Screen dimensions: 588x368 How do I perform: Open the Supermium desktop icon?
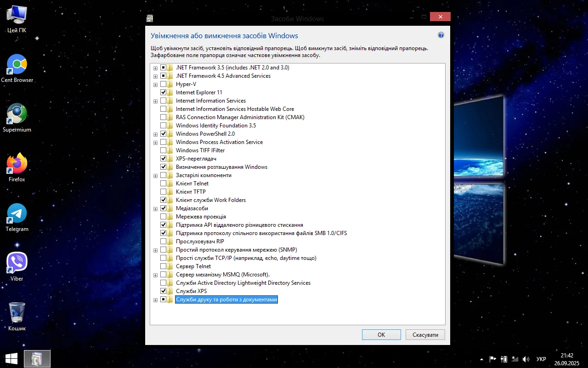click(x=17, y=114)
